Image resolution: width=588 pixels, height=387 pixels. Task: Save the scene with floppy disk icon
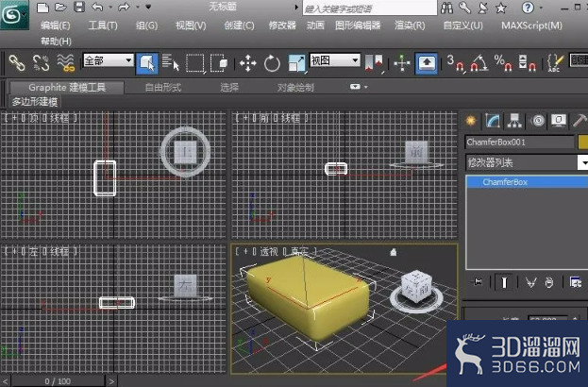point(79,8)
